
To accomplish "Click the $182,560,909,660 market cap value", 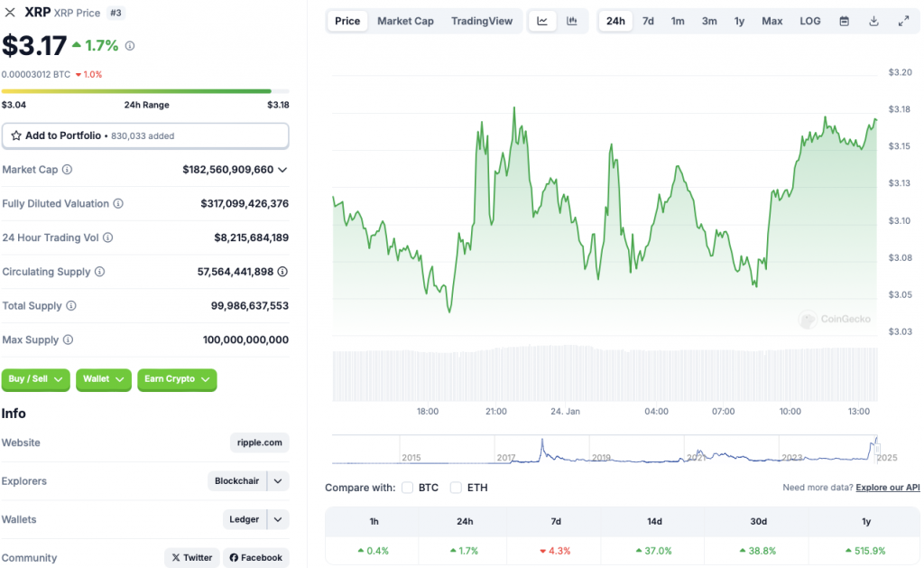I will tap(228, 170).
